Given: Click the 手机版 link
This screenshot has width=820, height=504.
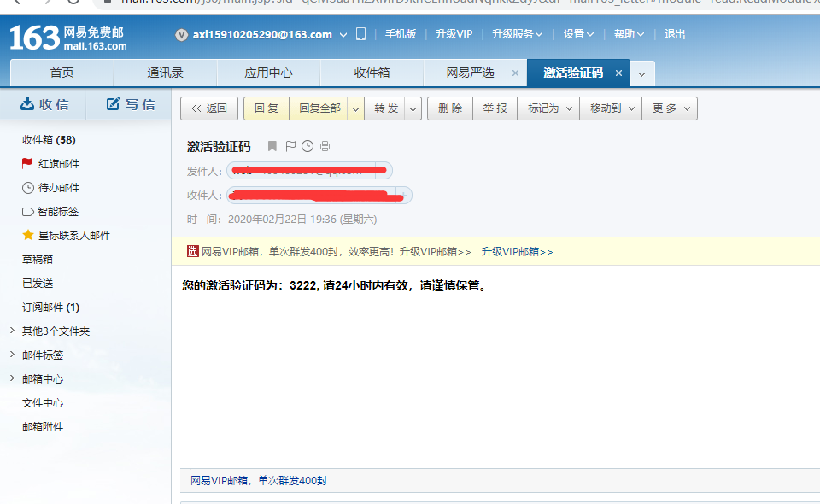Looking at the screenshot, I should click(x=401, y=34).
